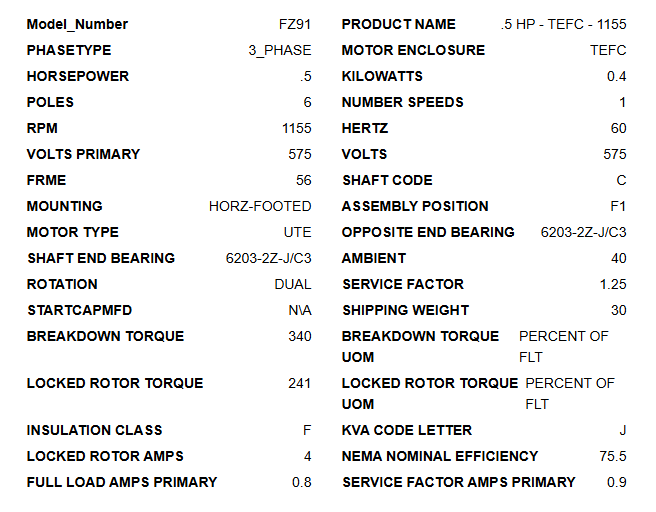Select the SERVICE FACTOR value 1.25

coord(613,284)
